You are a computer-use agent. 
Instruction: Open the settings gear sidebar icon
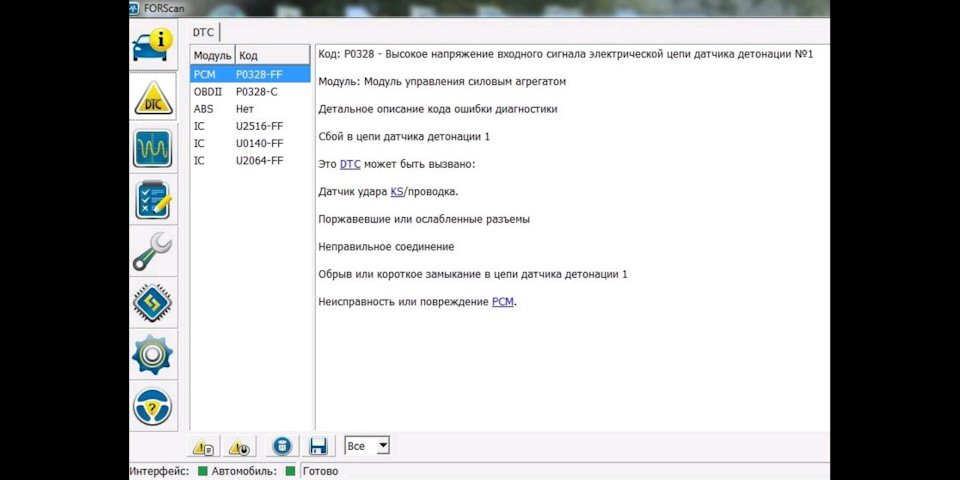click(153, 354)
